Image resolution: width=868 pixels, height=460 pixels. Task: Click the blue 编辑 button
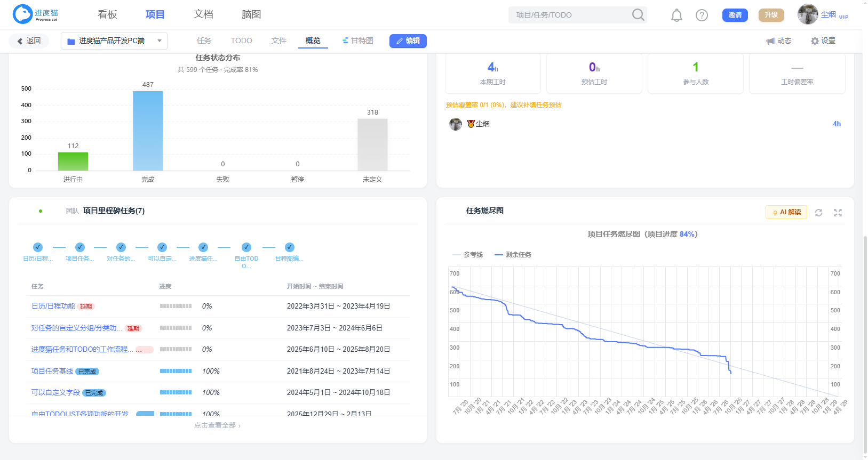[408, 41]
